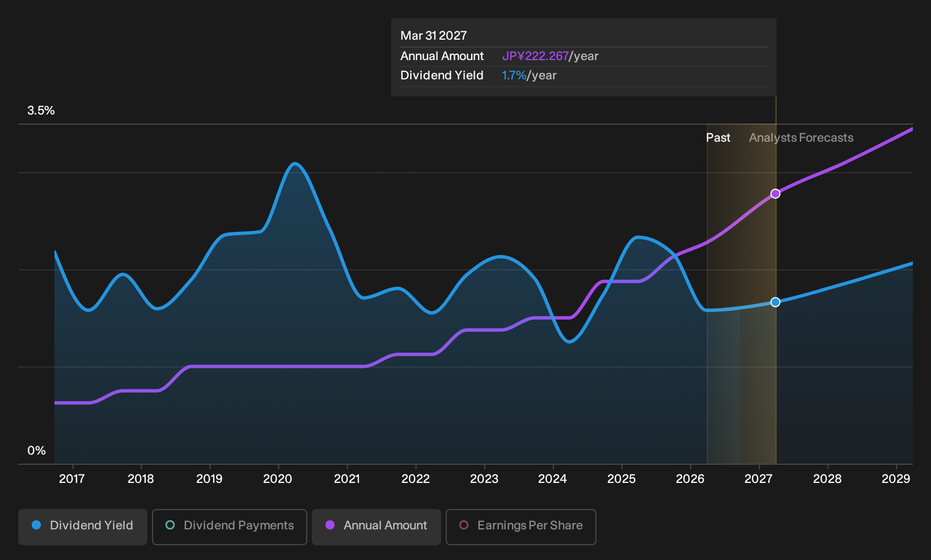Click the teal Dividend Payments ring icon
931x560 pixels.
(170, 525)
